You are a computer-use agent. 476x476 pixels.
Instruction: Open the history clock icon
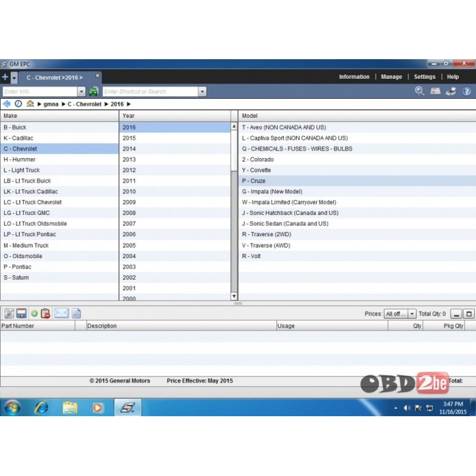coord(18,104)
